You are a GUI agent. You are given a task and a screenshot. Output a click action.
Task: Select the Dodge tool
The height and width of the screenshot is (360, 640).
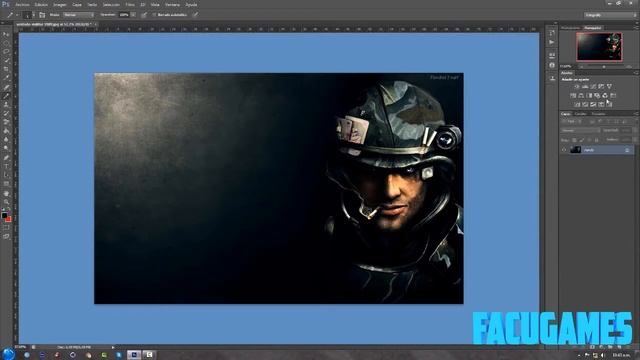tap(6, 148)
